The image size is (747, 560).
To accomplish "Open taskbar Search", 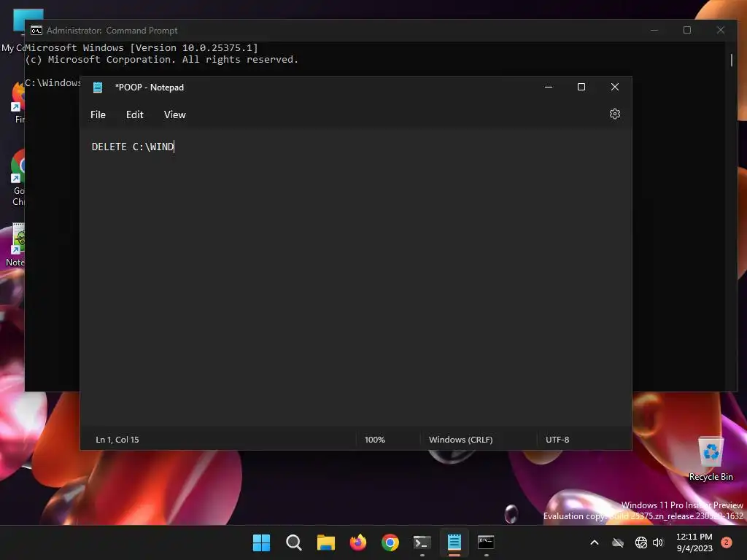I will click(293, 542).
